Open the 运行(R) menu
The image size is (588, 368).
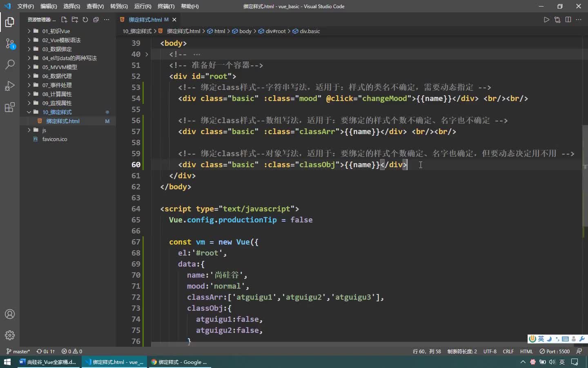pos(143,6)
